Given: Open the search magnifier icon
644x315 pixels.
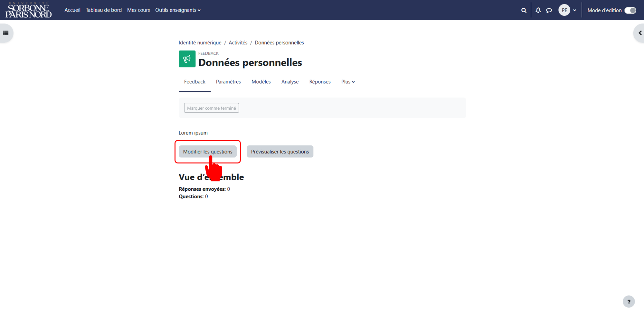Looking at the screenshot, I should tap(524, 10).
